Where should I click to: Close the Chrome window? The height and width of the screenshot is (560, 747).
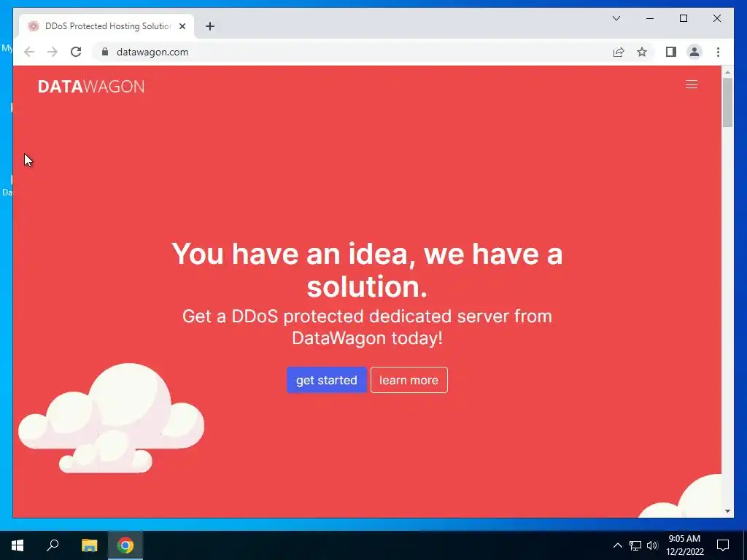pos(716,18)
